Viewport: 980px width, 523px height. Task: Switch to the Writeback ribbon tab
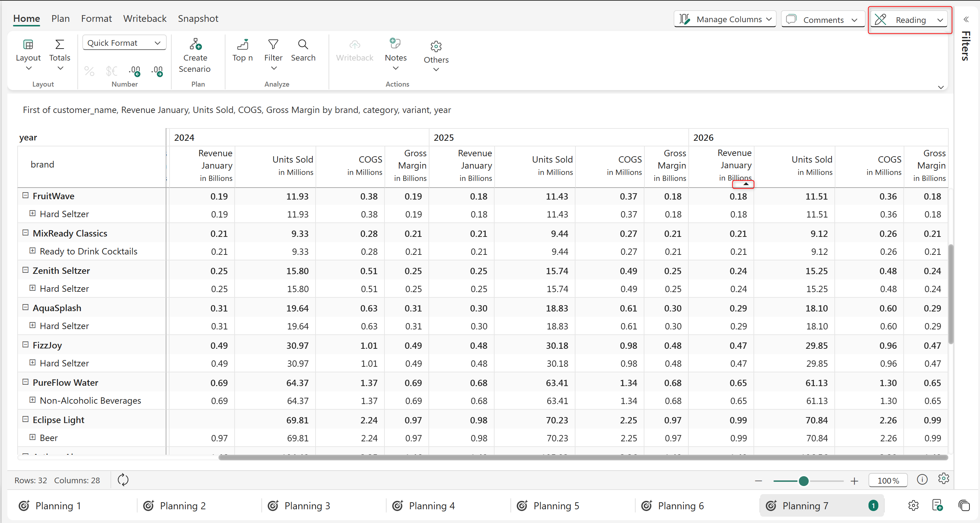pyautogui.click(x=145, y=19)
